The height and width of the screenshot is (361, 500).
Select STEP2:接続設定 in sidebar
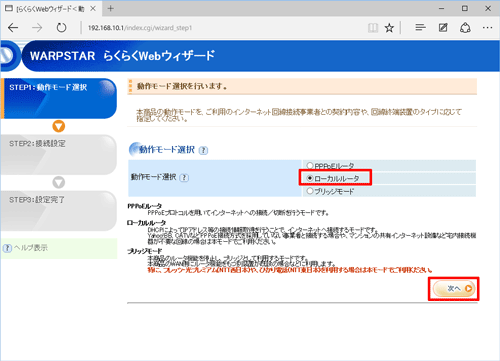pos(59,155)
